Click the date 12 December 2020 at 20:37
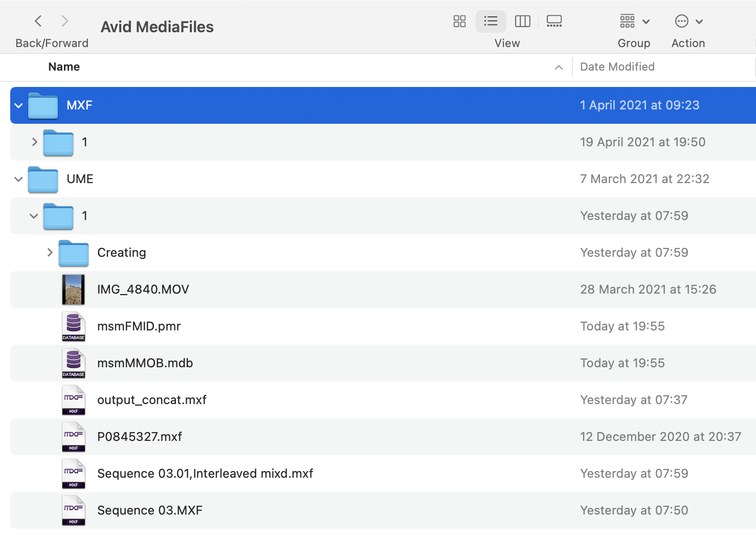Image resolution: width=756 pixels, height=535 pixels. (660, 437)
